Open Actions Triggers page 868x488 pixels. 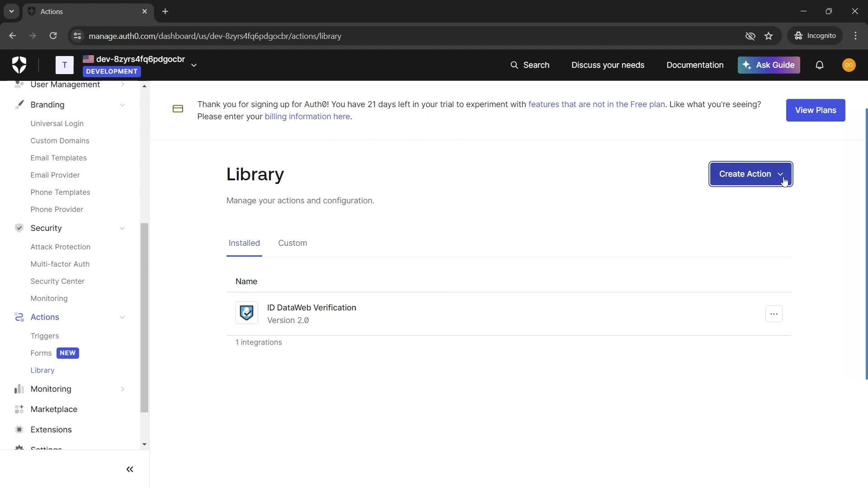click(x=44, y=336)
